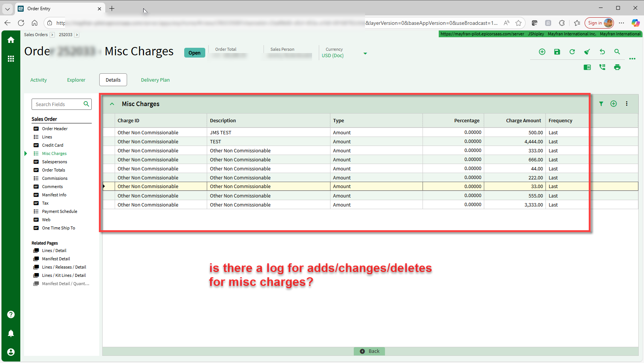Open browser Settings and more menu

click(621, 23)
